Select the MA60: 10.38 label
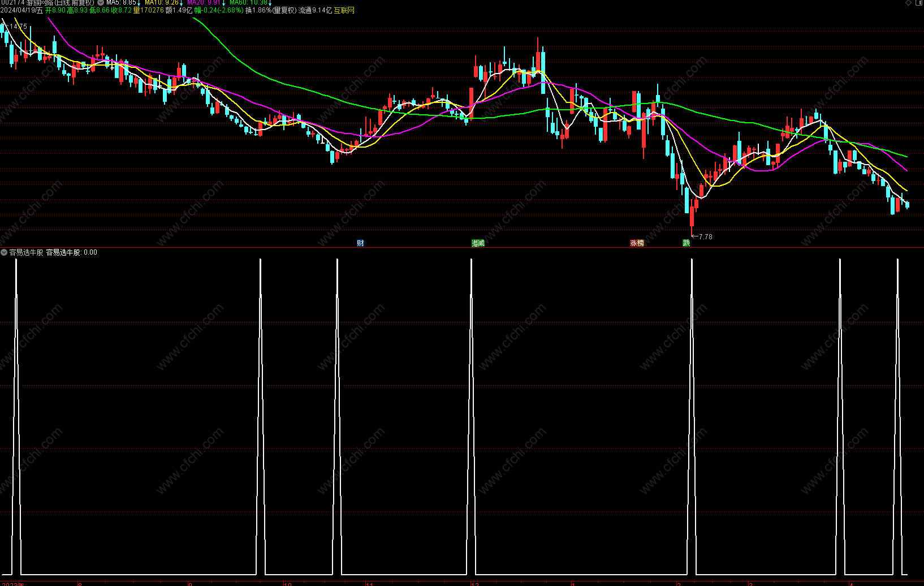This screenshot has width=924, height=586. pyautogui.click(x=249, y=2)
